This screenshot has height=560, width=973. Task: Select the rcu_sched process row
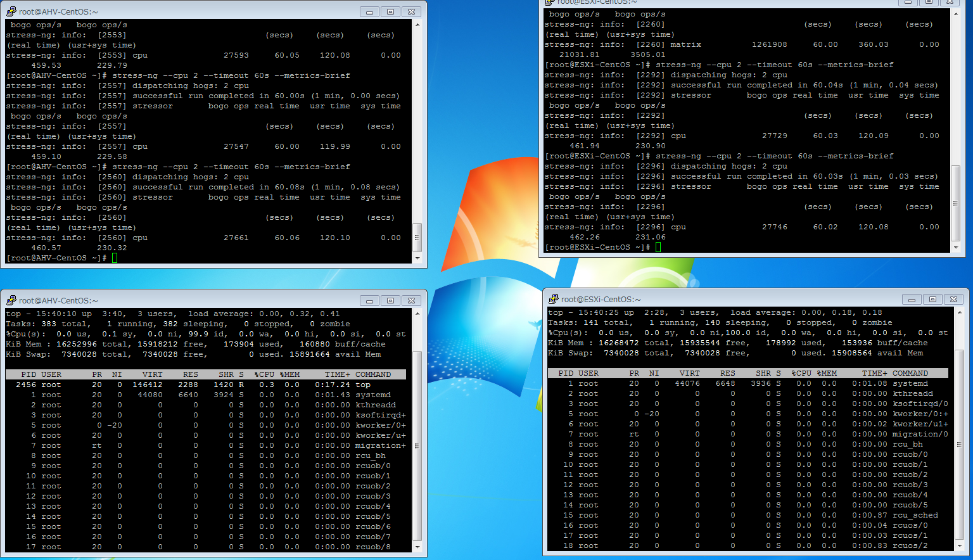click(748, 515)
